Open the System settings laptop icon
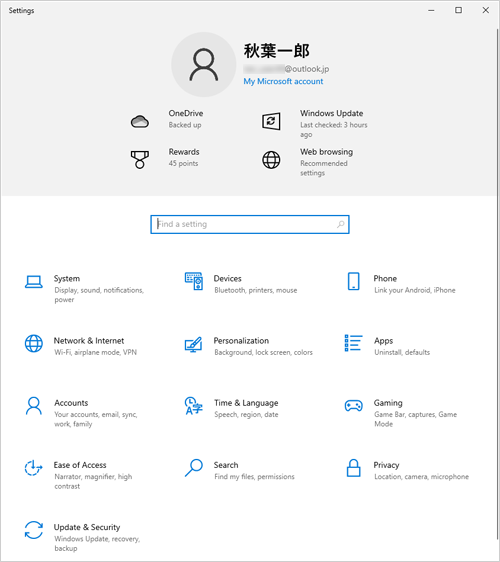The height and width of the screenshot is (562, 500). (x=34, y=282)
